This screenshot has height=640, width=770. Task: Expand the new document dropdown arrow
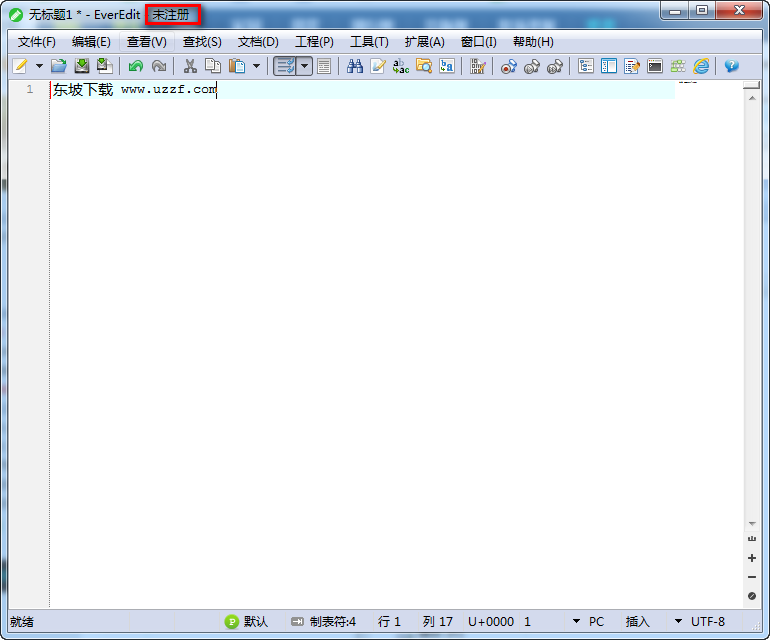click(x=39, y=66)
